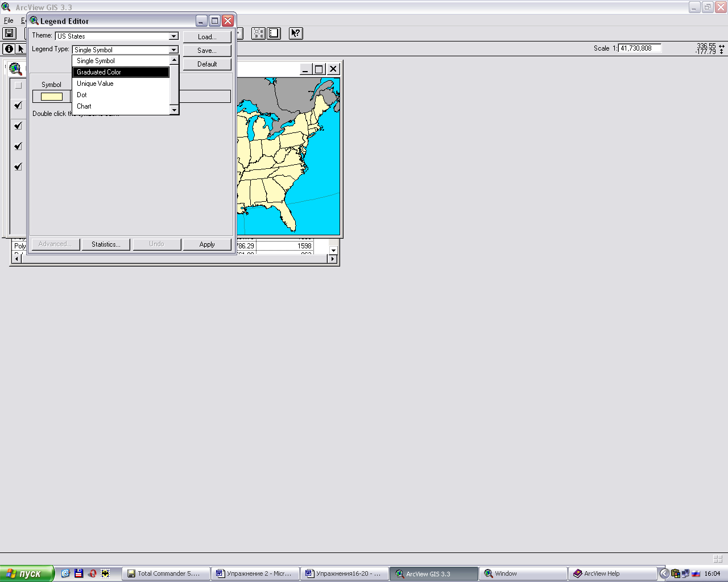
Task: Choose Unique Value legend type
Action: click(x=121, y=84)
